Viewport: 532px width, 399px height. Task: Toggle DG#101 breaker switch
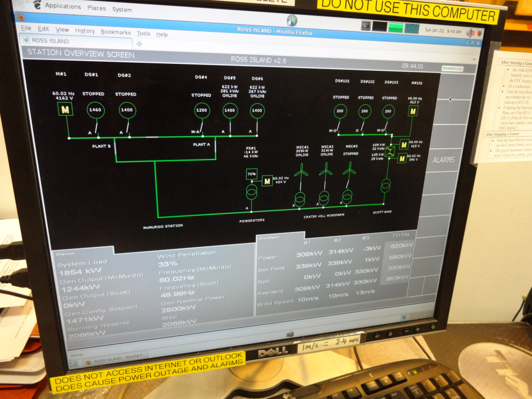[339, 128]
